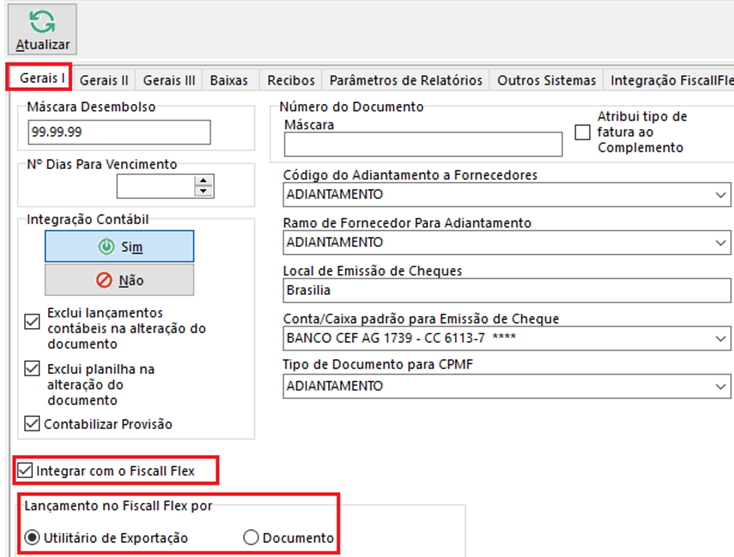Click the Atualizar refresh button
734x557 pixels.
point(42,29)
